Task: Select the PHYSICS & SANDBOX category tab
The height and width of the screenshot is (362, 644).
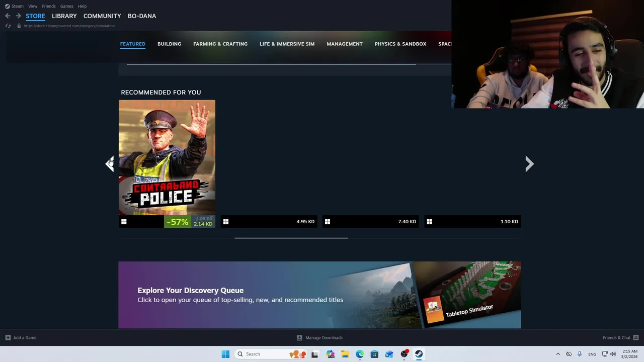Action: click(400, 44)
